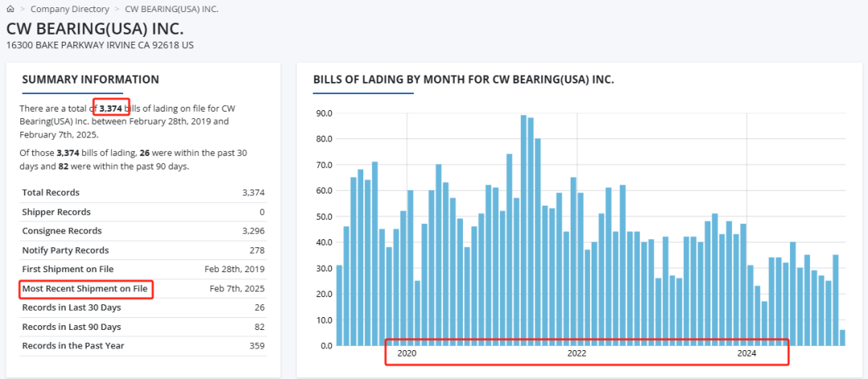Click the CW BEARING(USA) INC. breadcrumb item

click(171, 9)
